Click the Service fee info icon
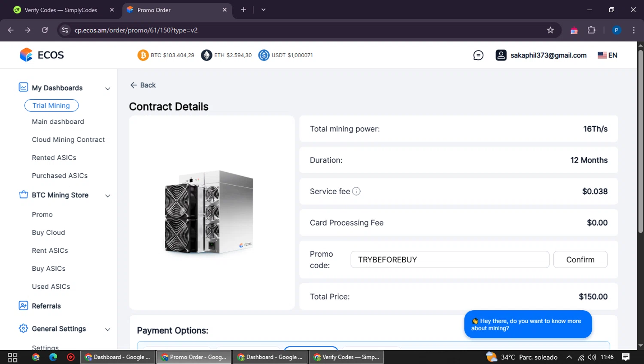 coord(356,191)
